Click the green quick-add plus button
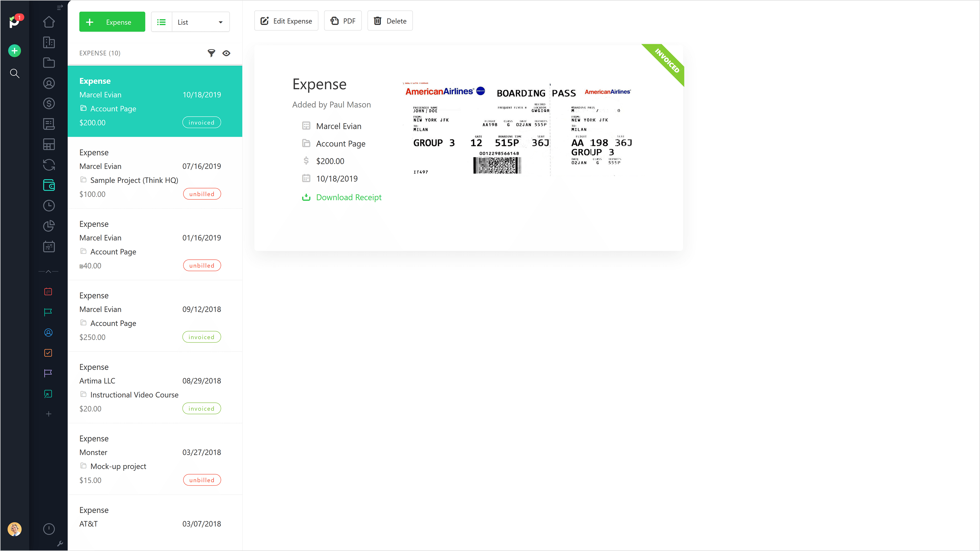The image size is (980, 551). pos(15,51)
